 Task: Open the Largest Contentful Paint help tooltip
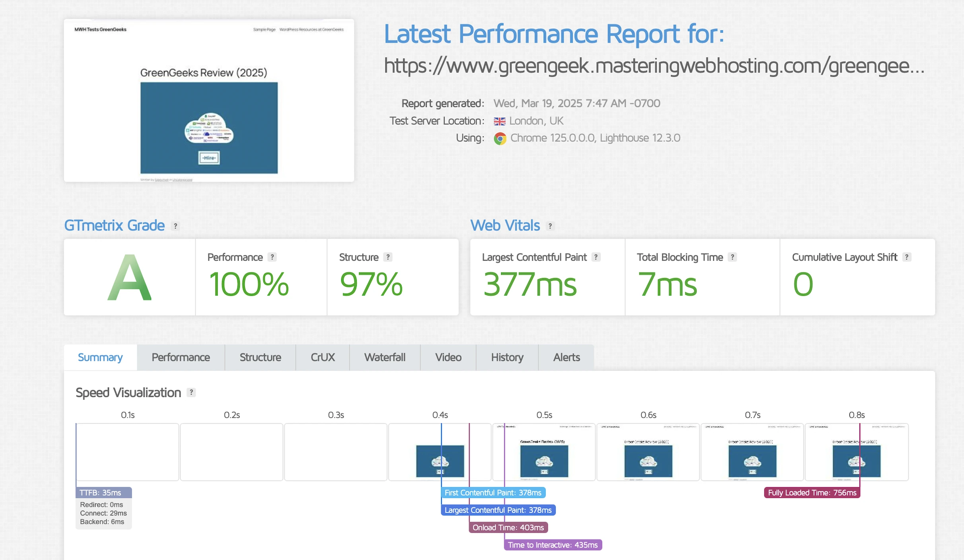click(x=596, y=257)
